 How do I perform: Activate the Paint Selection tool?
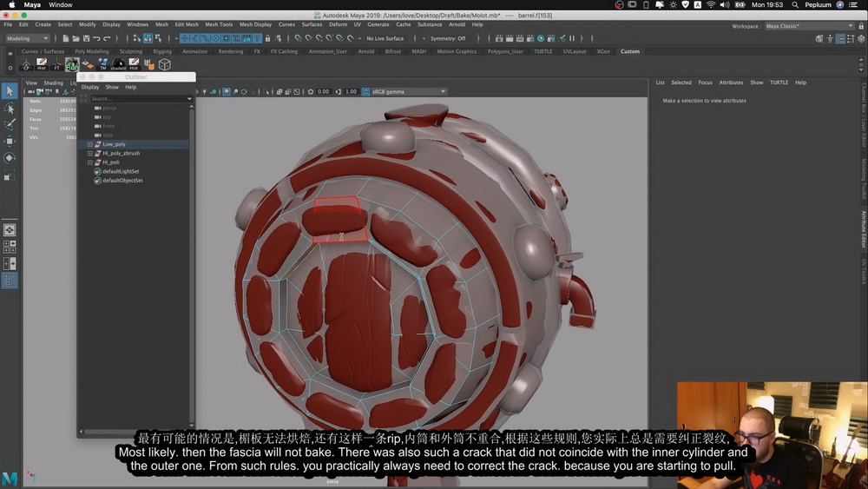coord(10,124)
